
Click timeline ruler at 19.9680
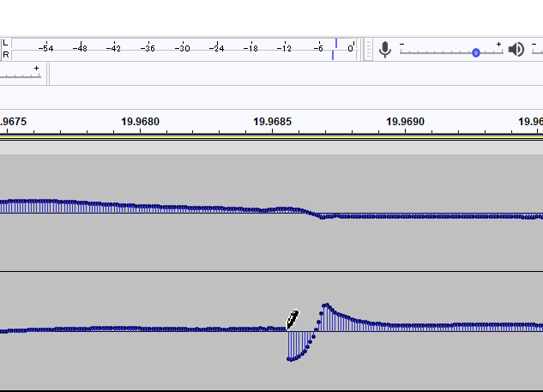point(140,122)
